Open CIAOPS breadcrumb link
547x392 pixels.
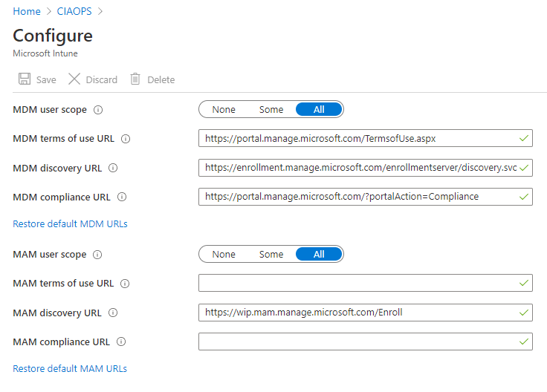(75, 11)
